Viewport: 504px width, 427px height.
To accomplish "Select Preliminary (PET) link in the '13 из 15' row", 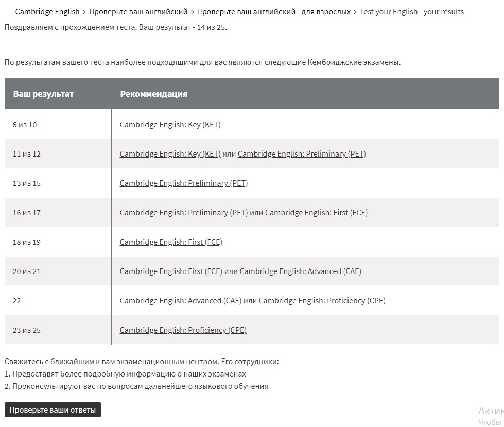I will tap(184, 183).
